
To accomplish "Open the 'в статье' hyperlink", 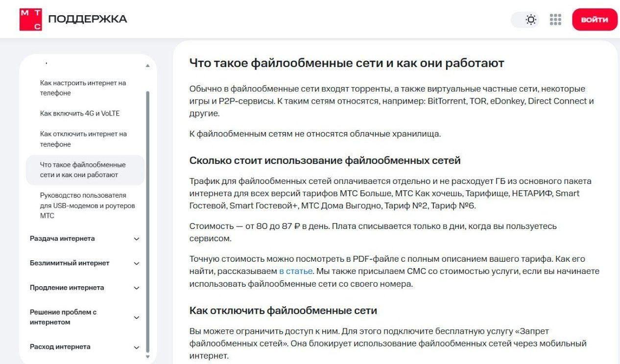I will point(295,271).
